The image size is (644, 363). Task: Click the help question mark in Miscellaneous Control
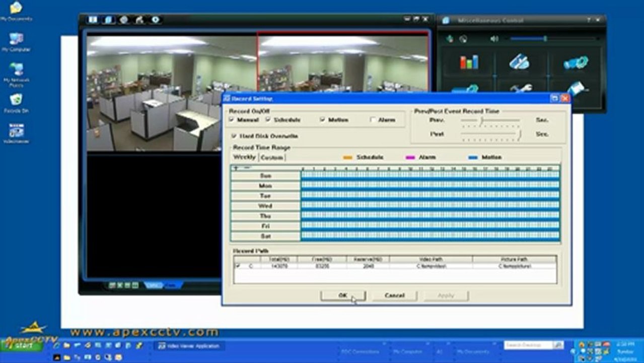[x=589, y=20]
